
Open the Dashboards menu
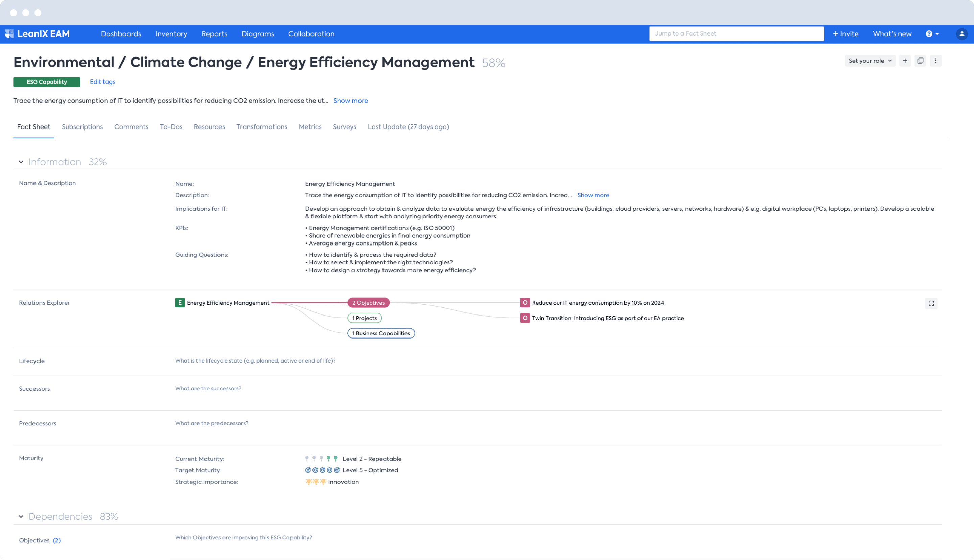tap(121, 34)
